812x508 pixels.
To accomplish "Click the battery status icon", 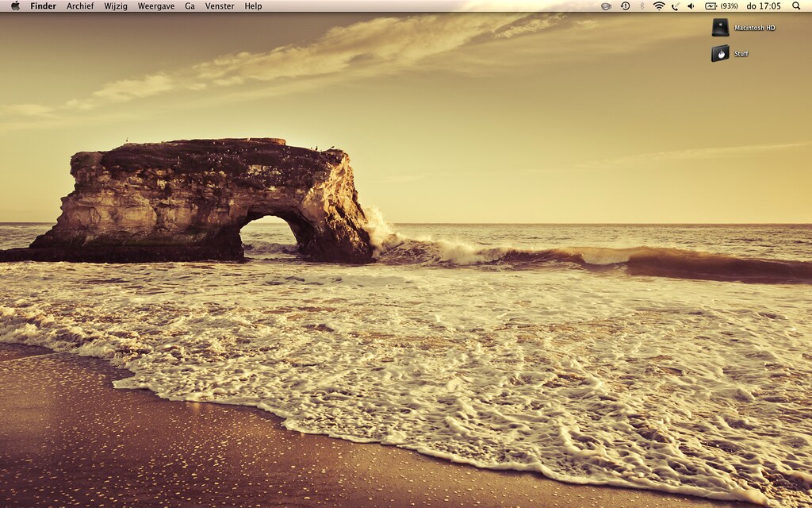I will (x=710, y=6).
